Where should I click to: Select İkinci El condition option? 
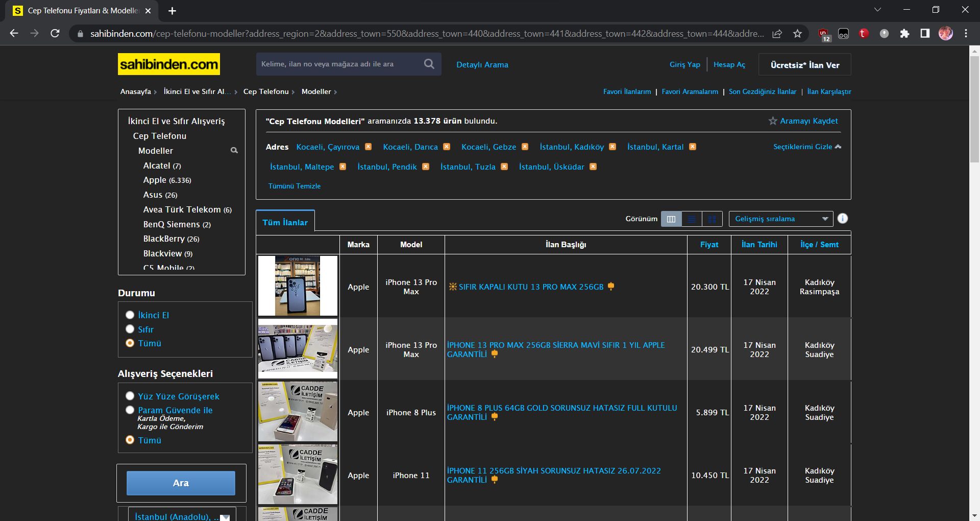pos(130,315)
